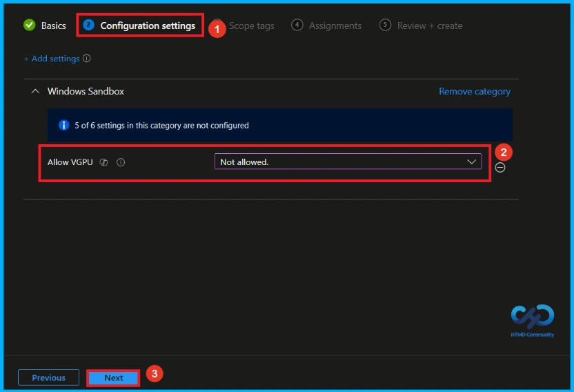This screenshot has height=392, width=574.
Task: Click the Allow VGPU label text
Action: click(x=70, y=162)
